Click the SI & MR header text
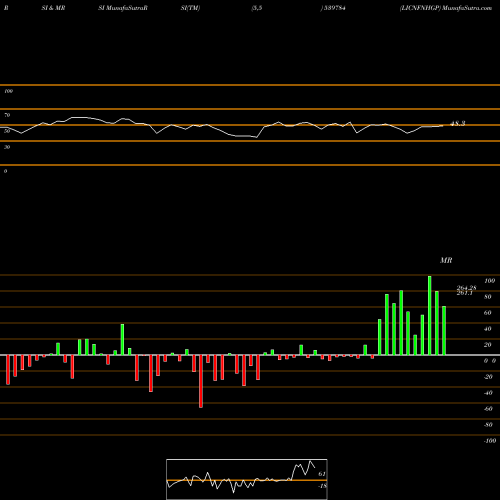500x500 pixels. click(x=53, y=8)
